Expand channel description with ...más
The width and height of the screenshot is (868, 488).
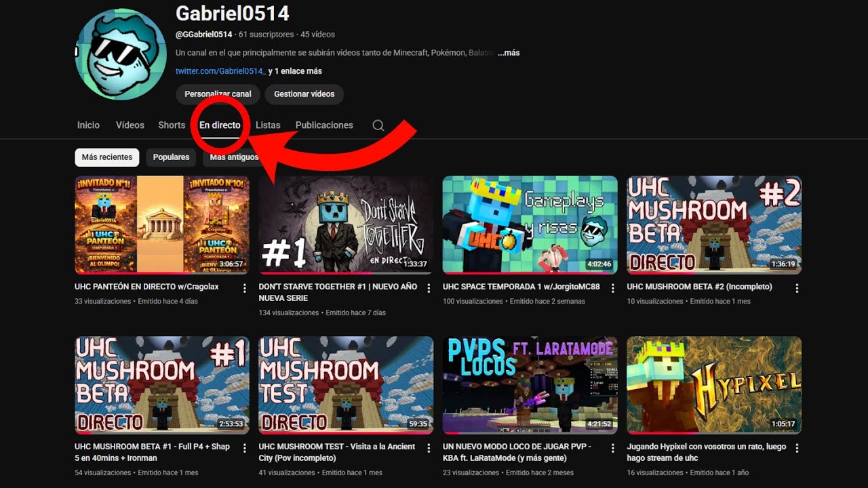pos(509,53)
